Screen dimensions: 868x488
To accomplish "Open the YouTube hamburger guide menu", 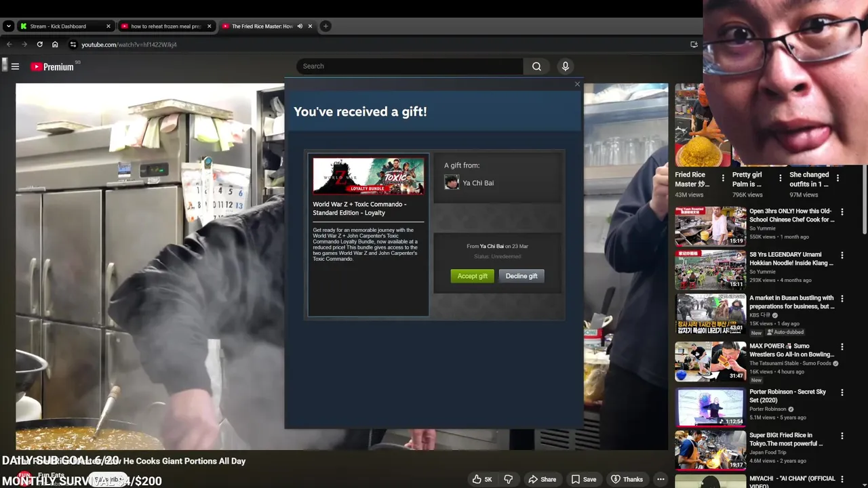I will pyautogui.click(x=15, y=66).
